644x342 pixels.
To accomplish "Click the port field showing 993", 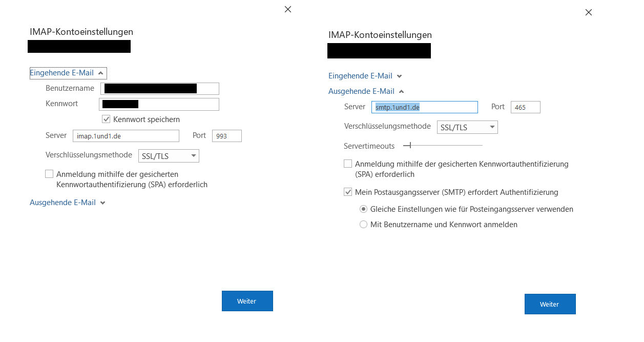I will point(227,136).
